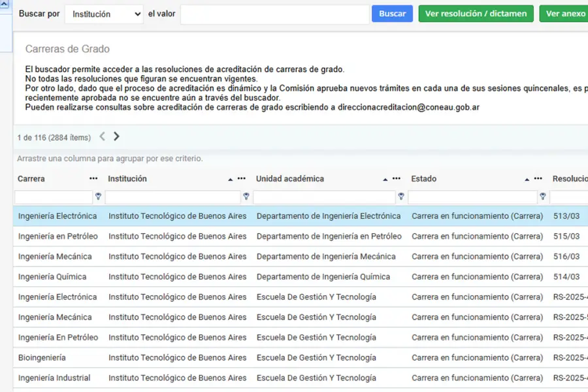Go to the next page of results
The width and height of the screenshot is (588, 392).
(x=117, y=137)
